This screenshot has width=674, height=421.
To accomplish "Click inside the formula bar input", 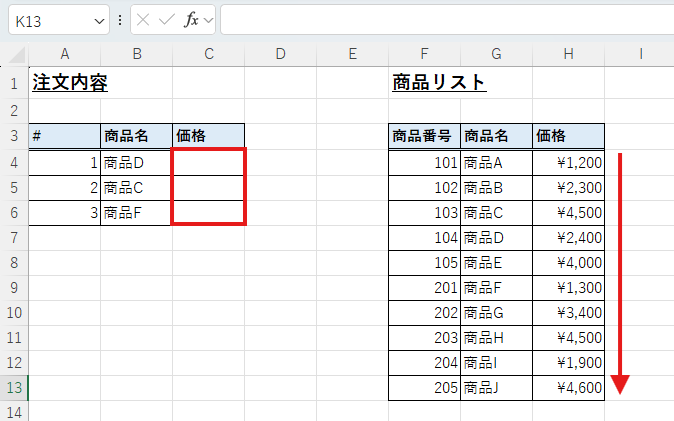I will click(x=440, y=20).
